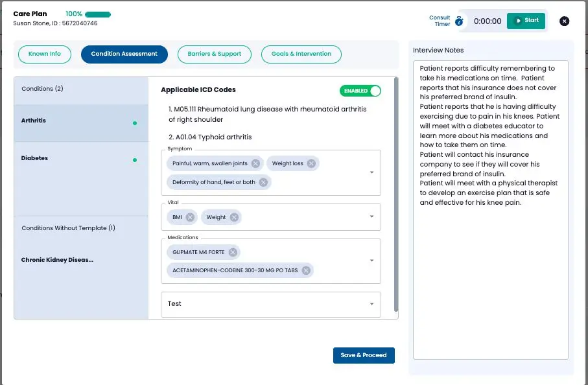Click the 'Applicable ICD Codes' heading

[198, 90]
